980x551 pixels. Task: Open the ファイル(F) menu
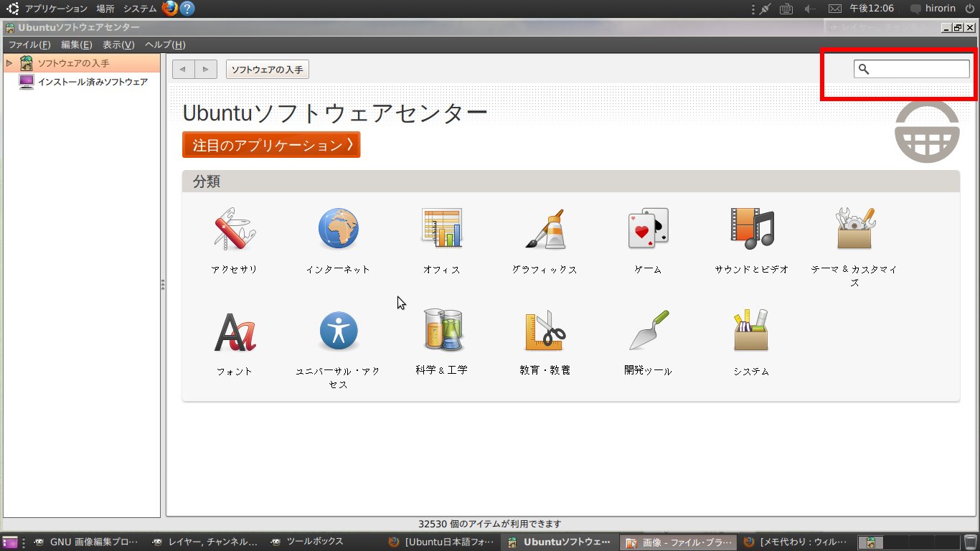[x=29, y=44]
